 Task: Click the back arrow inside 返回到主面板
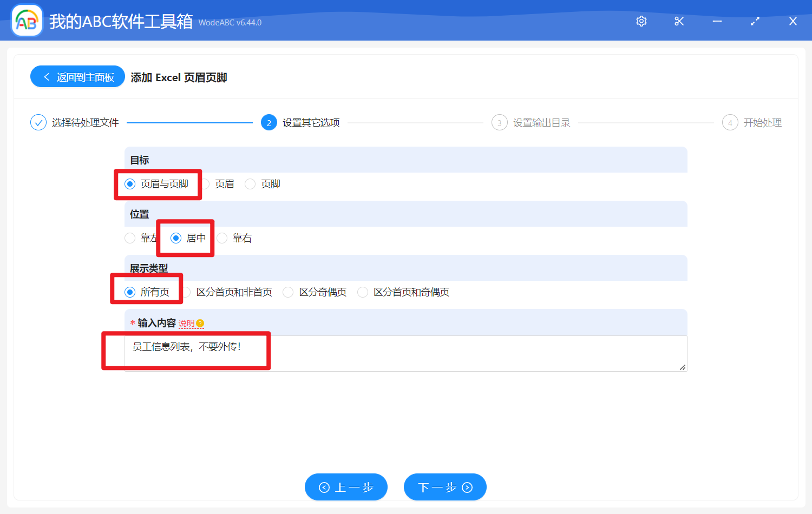coord(46,76)
